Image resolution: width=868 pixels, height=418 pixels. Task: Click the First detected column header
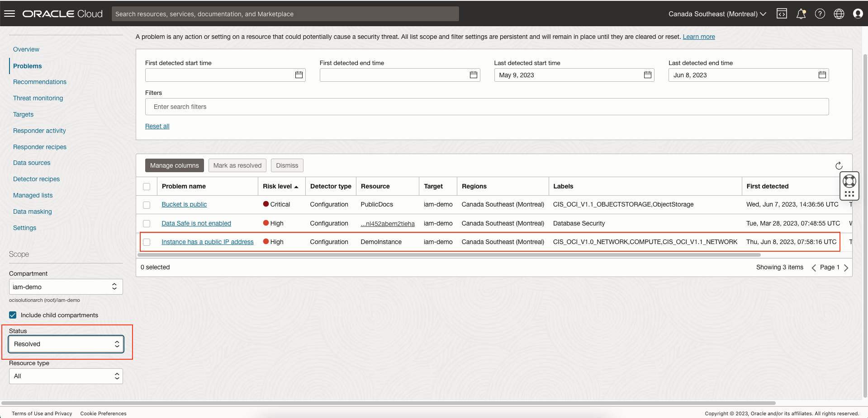pos(768,186)
